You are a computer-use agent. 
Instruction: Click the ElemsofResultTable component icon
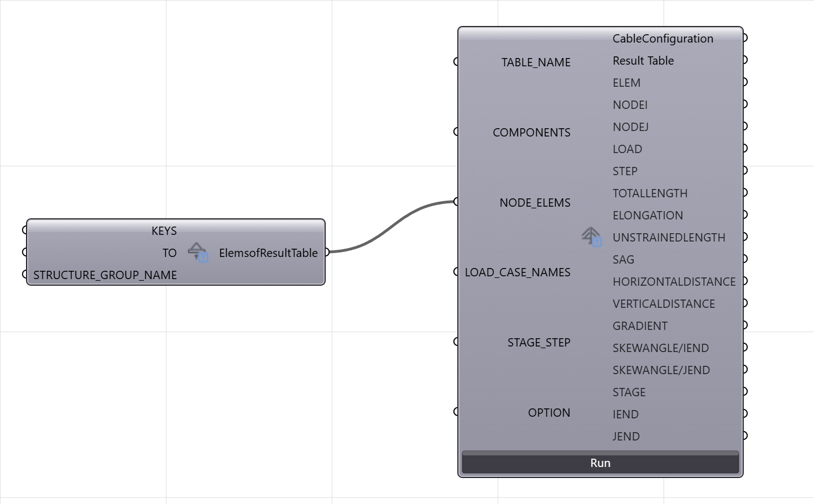click(x=198, y=252)
